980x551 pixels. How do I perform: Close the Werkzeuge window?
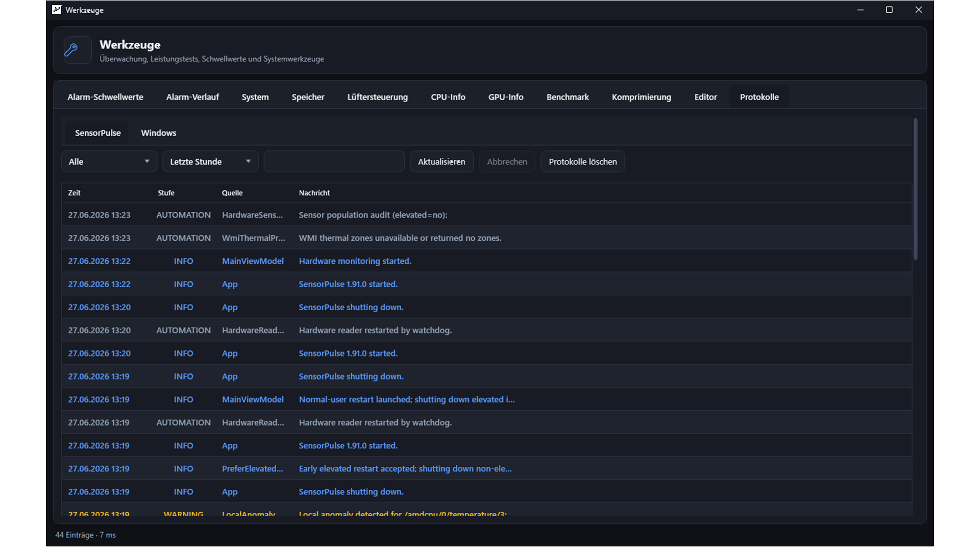click(919, 10)
